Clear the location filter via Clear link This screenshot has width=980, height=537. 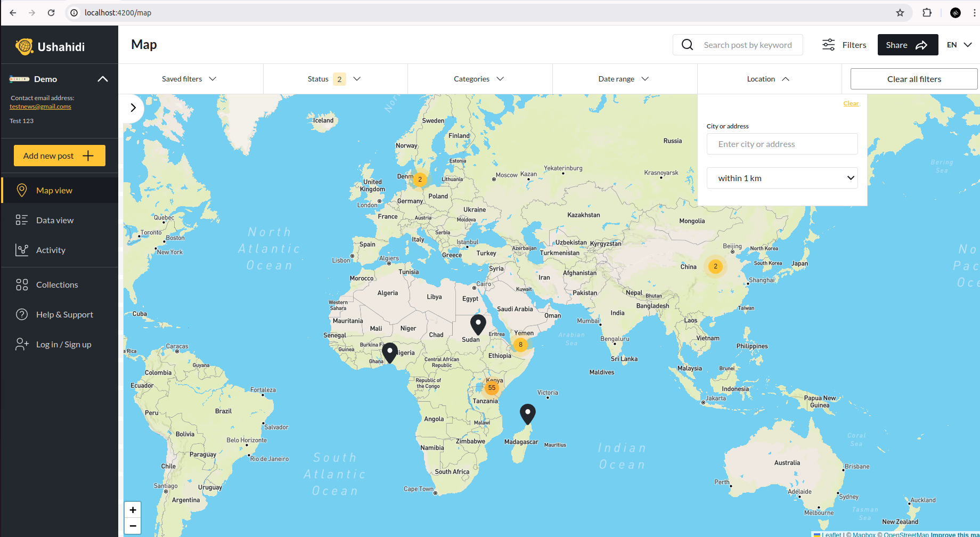[x=851, y=103]
